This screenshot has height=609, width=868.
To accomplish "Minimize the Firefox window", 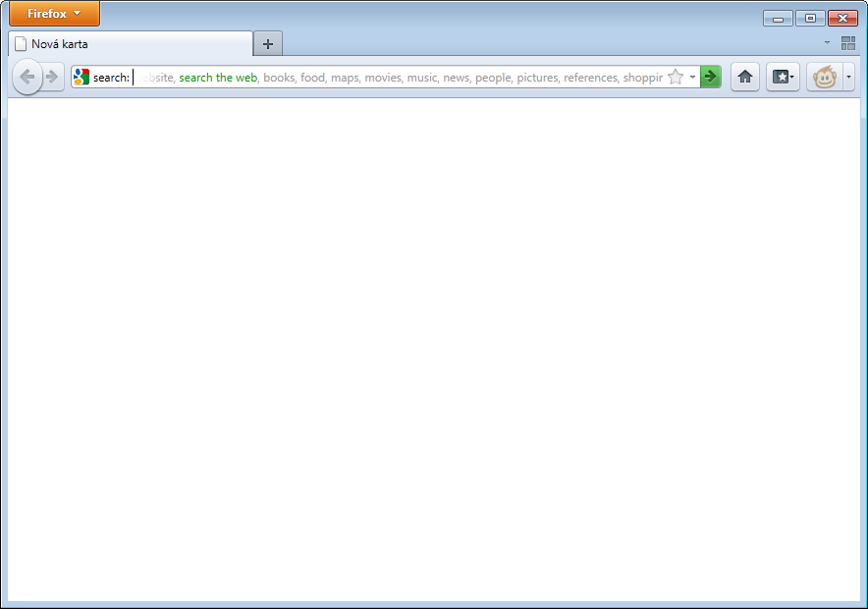I will click(x=778, y=18).
